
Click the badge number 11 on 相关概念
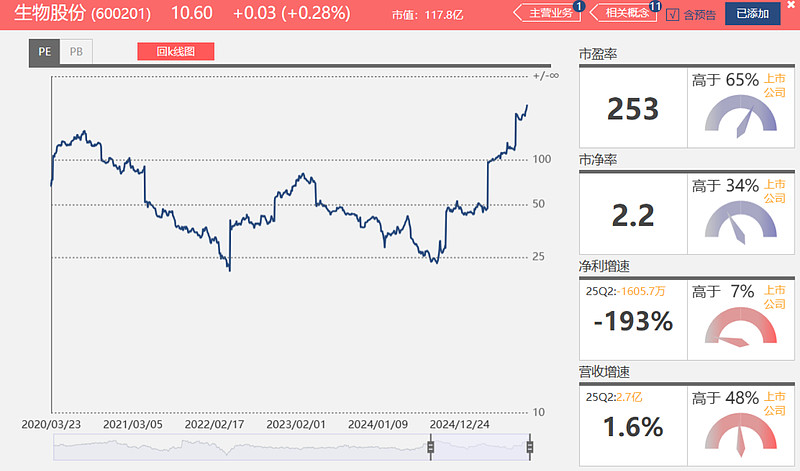click(x=655, y=6)
